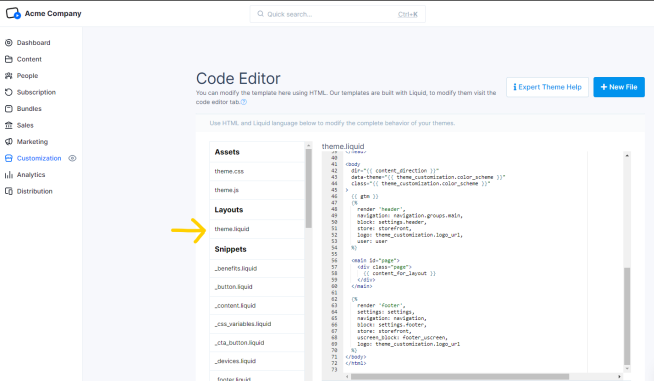The width and height of the screenshot is (654, 381).
Task: Open theme.css asset file
Action: coord(257,172)
